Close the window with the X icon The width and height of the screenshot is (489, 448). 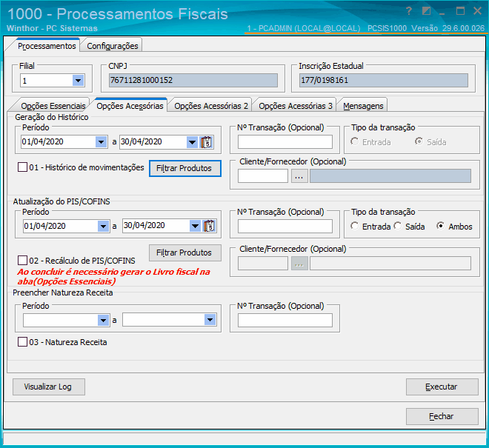click(x=477, y=11)
